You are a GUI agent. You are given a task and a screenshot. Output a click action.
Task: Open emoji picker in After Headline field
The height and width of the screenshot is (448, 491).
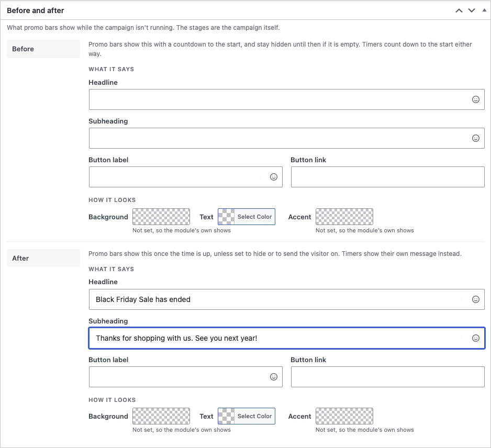click(x=475, y=299)
